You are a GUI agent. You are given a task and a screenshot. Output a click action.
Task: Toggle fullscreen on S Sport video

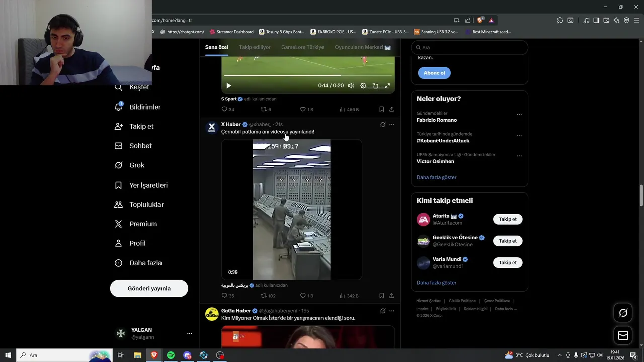(x=387, y=86)
